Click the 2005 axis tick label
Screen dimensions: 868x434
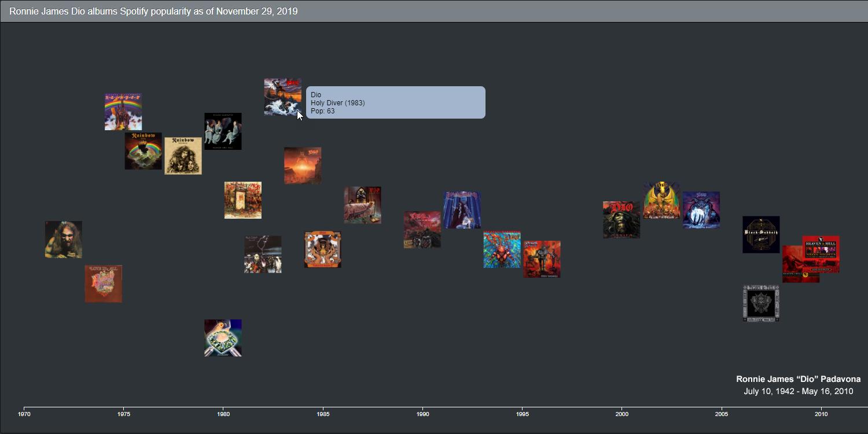pos(722,414)
